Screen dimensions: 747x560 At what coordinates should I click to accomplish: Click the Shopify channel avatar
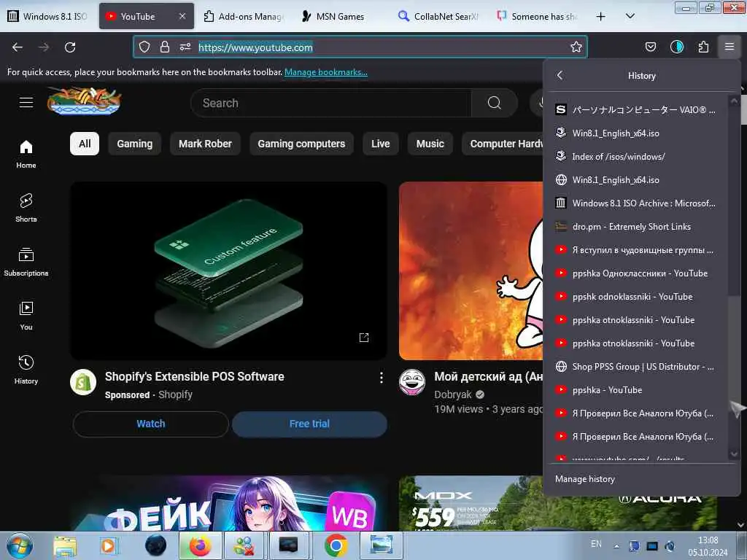pos(83,382)
